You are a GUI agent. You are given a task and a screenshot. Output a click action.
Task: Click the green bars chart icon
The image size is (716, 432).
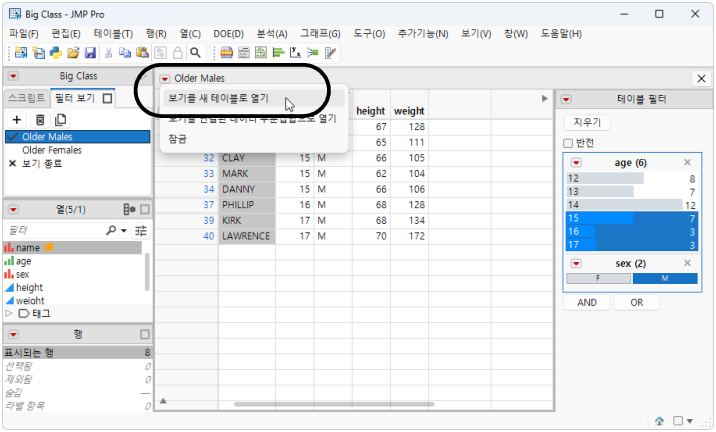tap(278, 53)
